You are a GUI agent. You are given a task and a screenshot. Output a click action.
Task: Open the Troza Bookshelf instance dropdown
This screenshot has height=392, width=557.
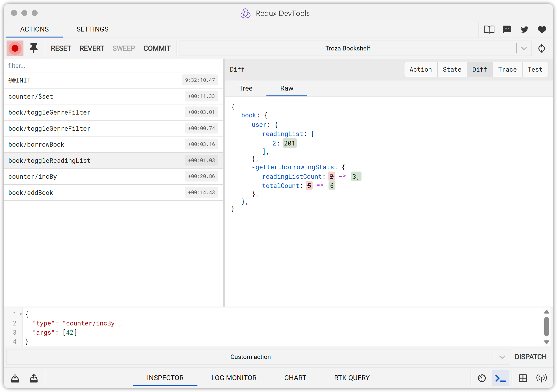tap(524, 48)
